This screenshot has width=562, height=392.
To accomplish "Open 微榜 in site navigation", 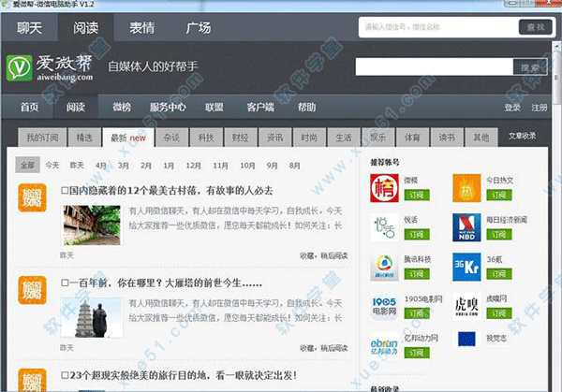I will pos(122,107).
